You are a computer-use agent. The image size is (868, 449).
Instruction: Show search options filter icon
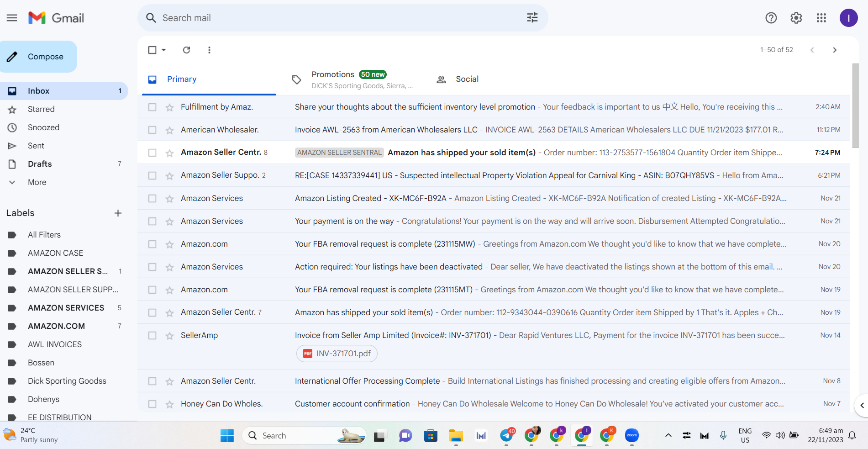point(532,18)
